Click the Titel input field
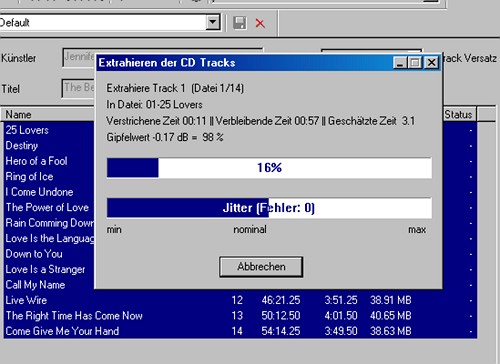The width and height of the screenshot is (500, 364). (79, 88)
